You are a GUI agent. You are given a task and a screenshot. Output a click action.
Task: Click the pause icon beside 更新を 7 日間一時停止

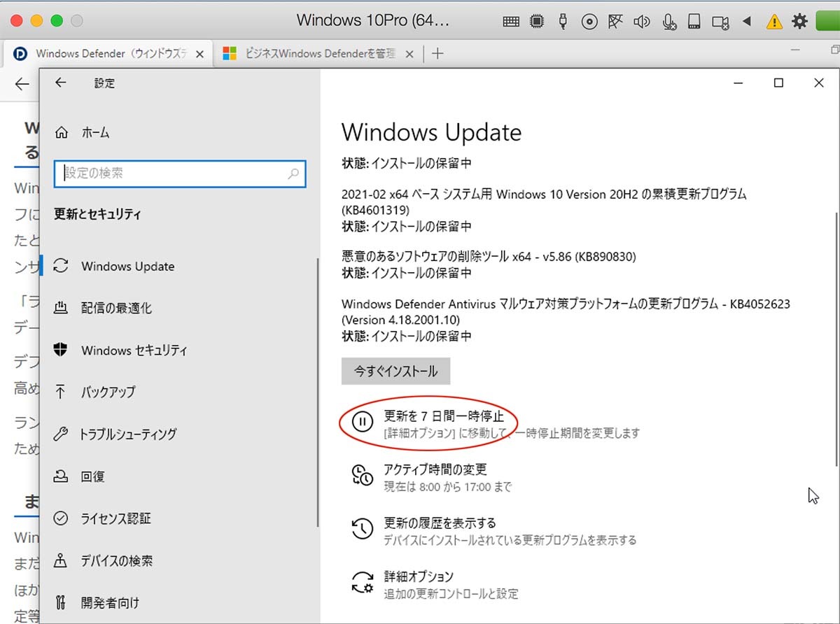362,421
